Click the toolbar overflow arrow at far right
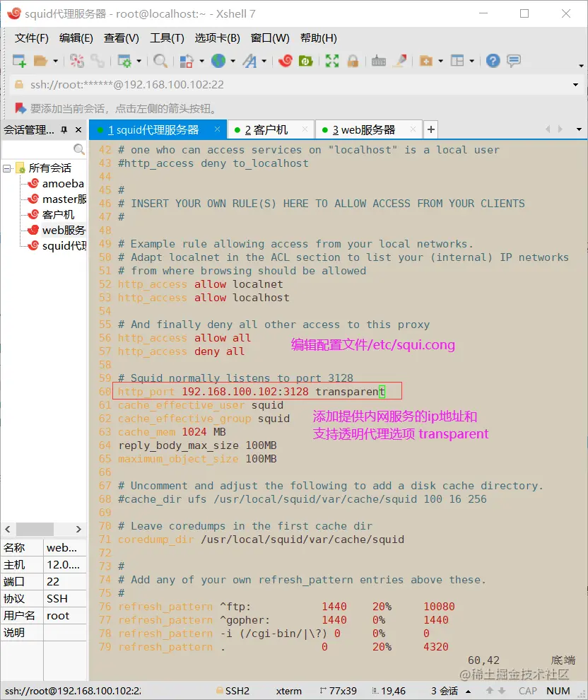 pyautogui.click(x=581, y=66)
